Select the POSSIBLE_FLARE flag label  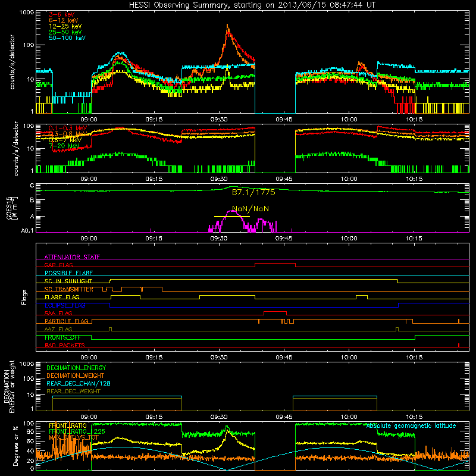[68, 273]
